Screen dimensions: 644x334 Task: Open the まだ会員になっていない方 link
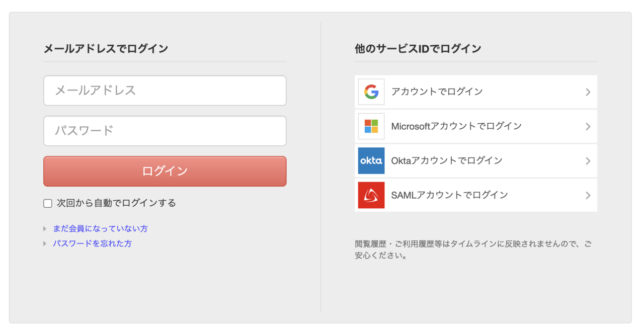pyautogui.click(x=100, y=228)
